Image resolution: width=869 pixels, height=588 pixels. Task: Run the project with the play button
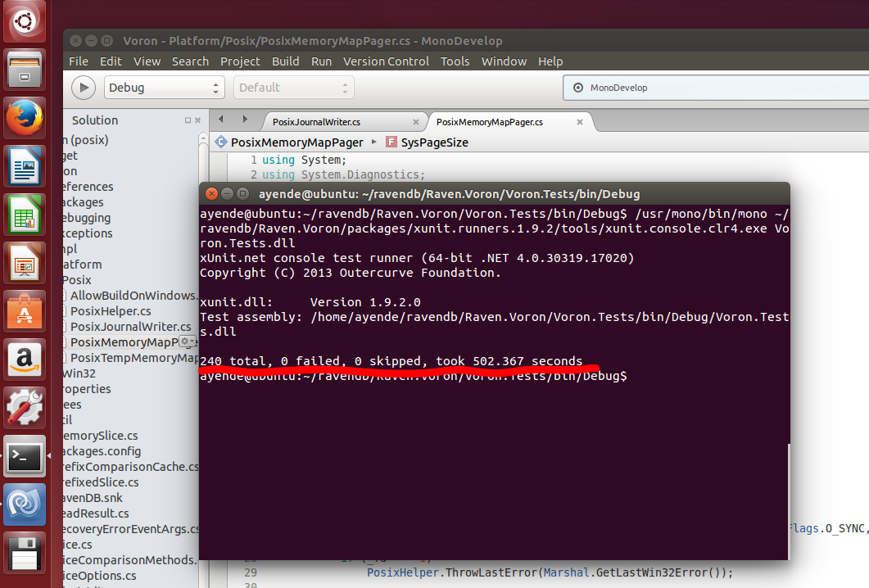coord(84,88)
